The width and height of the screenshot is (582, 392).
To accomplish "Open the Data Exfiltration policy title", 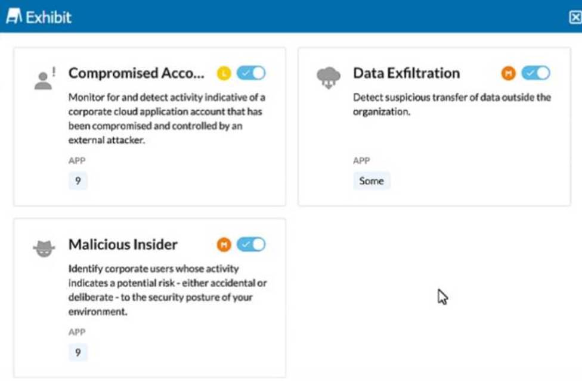I will point(406,73).
